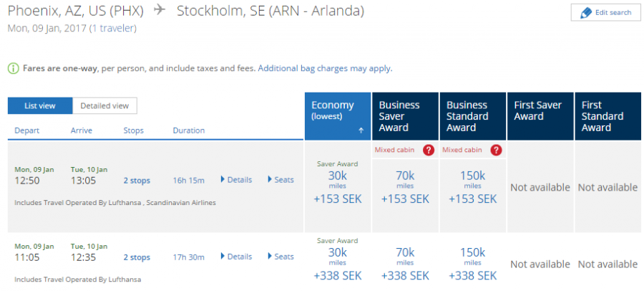Click the green info icon beside fares notice
The width and height of the screenshot is (644, 291).
pyautogui.click(x=13, y=68)
